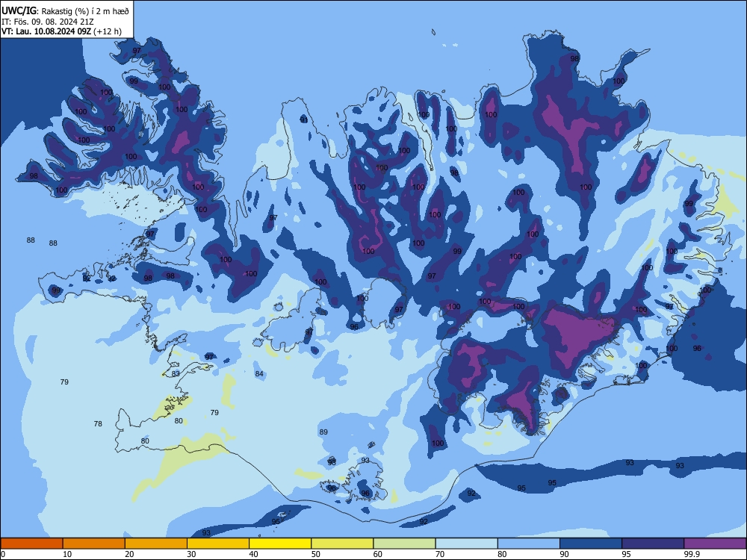747x560 pixels.
Task: Click legend tick label '99.9'
Action: [x=692, y=554]
